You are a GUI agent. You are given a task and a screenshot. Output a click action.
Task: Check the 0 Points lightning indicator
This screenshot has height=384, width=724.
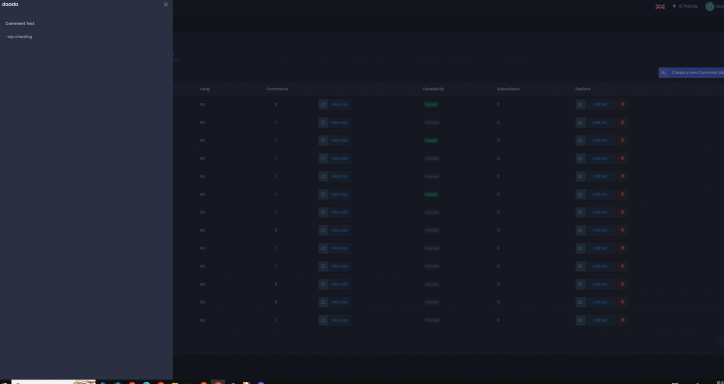tap(685, 6)
